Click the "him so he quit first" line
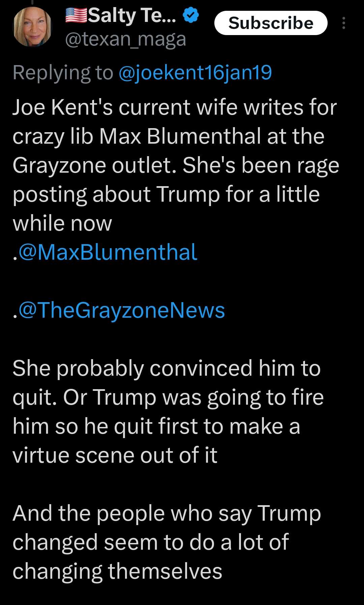This screenshot has height=605, width=364. click(156, 426)
